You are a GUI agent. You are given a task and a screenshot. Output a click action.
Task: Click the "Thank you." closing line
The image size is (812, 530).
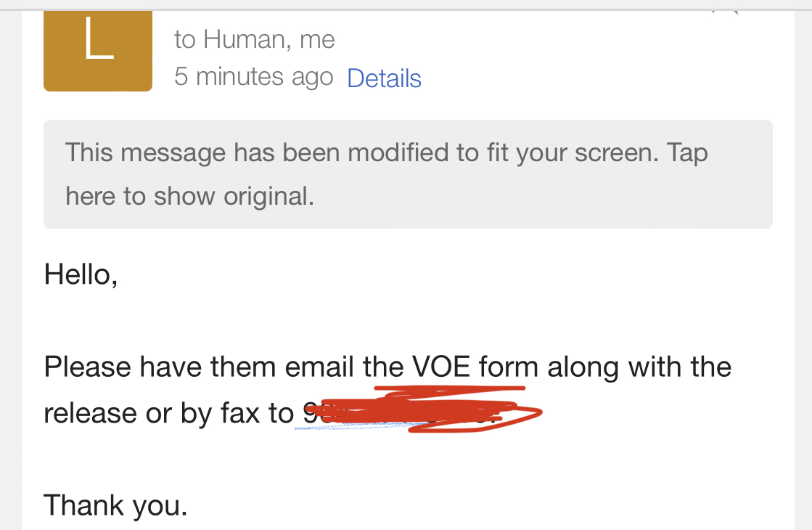coord(115,505)
